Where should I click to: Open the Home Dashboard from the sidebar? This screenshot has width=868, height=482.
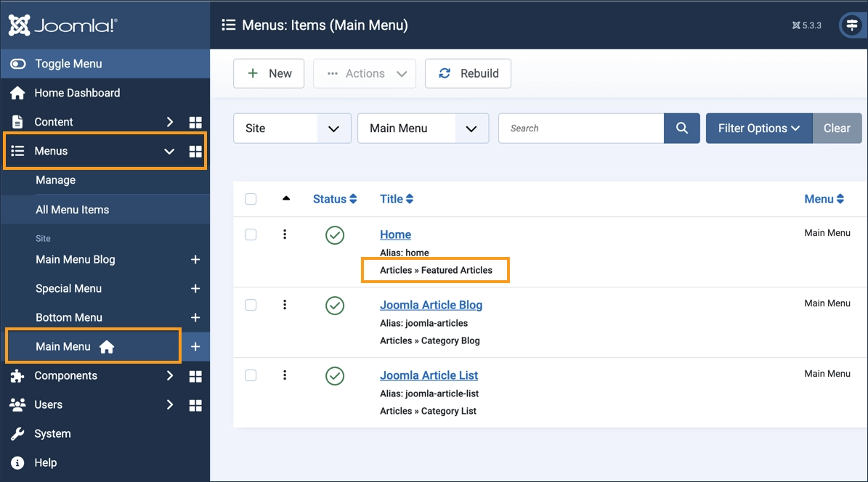pyautogui.click(x=77, y=92)
